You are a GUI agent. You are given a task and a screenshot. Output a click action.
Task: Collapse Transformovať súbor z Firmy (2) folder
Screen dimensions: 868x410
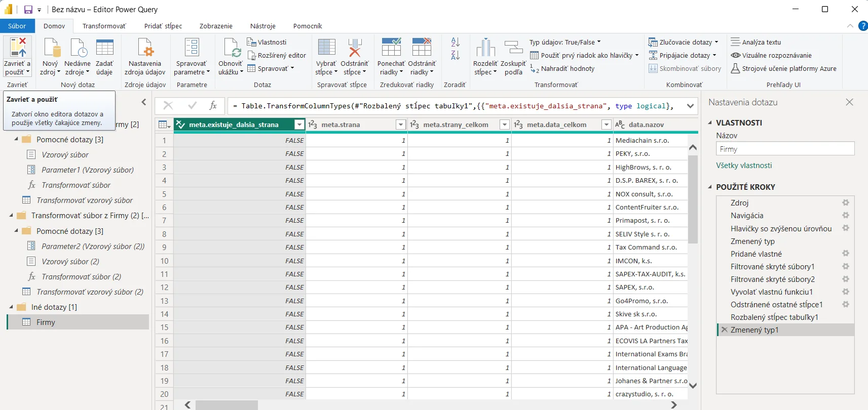coord(11,215)
